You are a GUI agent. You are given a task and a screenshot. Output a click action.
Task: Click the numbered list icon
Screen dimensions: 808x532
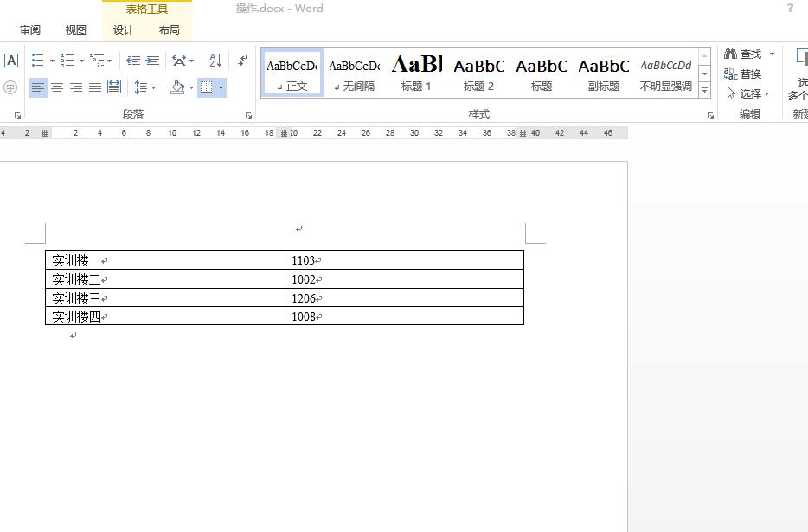tap(66, 60)
